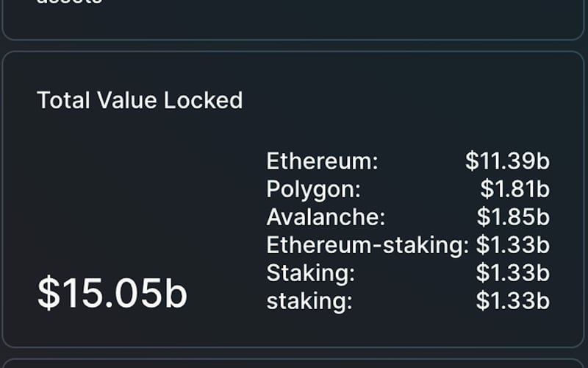
Task: Select the capitalized Staking: label
Action: tap(311, 273)
